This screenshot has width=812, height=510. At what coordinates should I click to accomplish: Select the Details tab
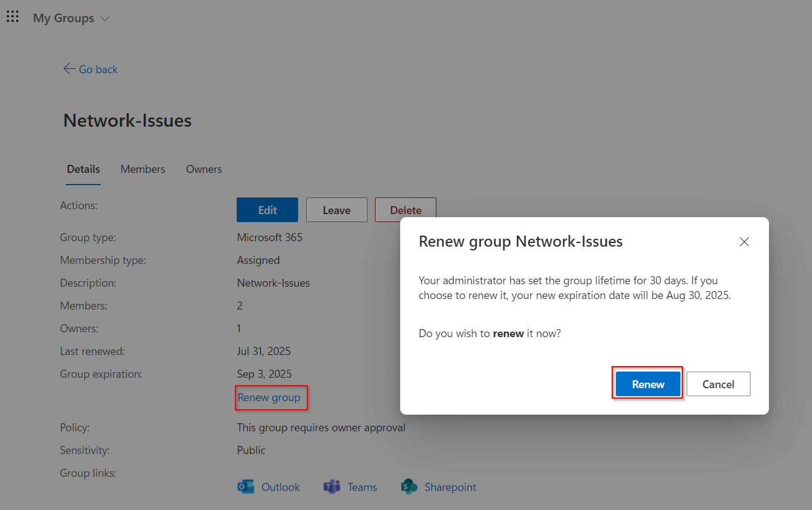[x=83, y=169]
